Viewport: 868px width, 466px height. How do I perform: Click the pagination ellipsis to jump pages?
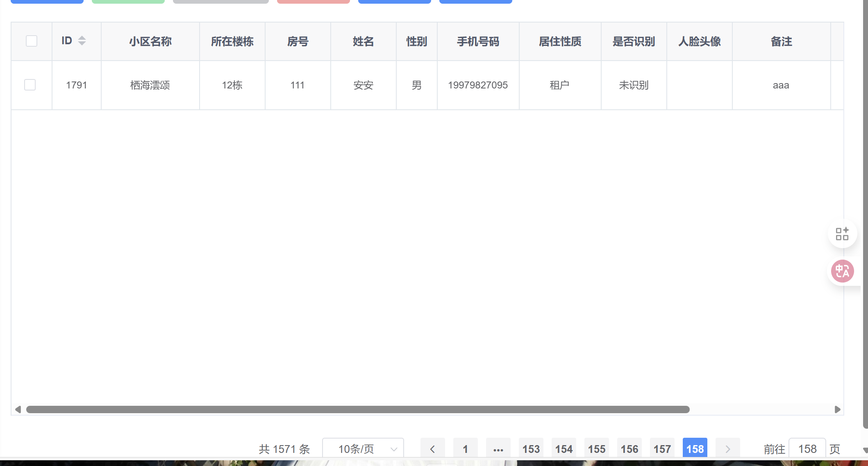point(498,449)
